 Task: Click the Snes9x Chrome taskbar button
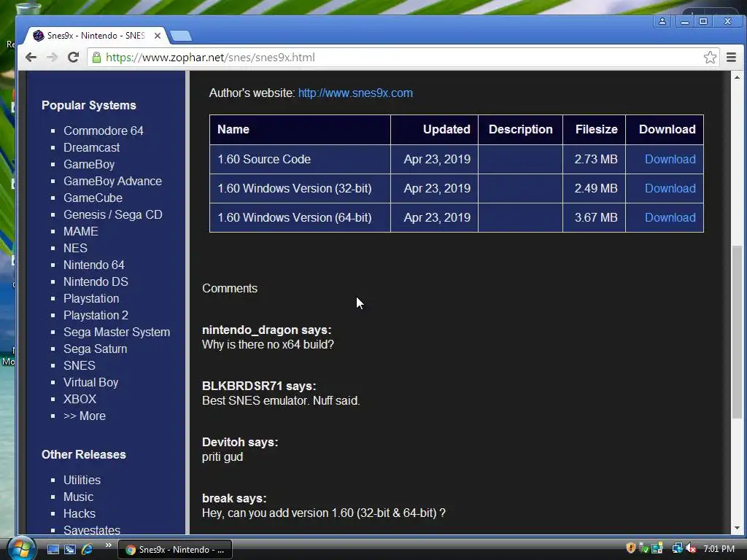175,550
